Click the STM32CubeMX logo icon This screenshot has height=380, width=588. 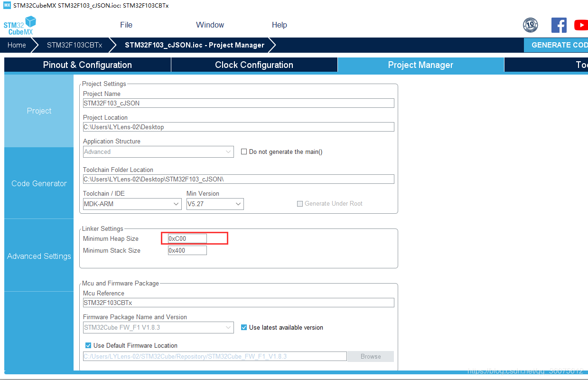(x=20, y=25)
